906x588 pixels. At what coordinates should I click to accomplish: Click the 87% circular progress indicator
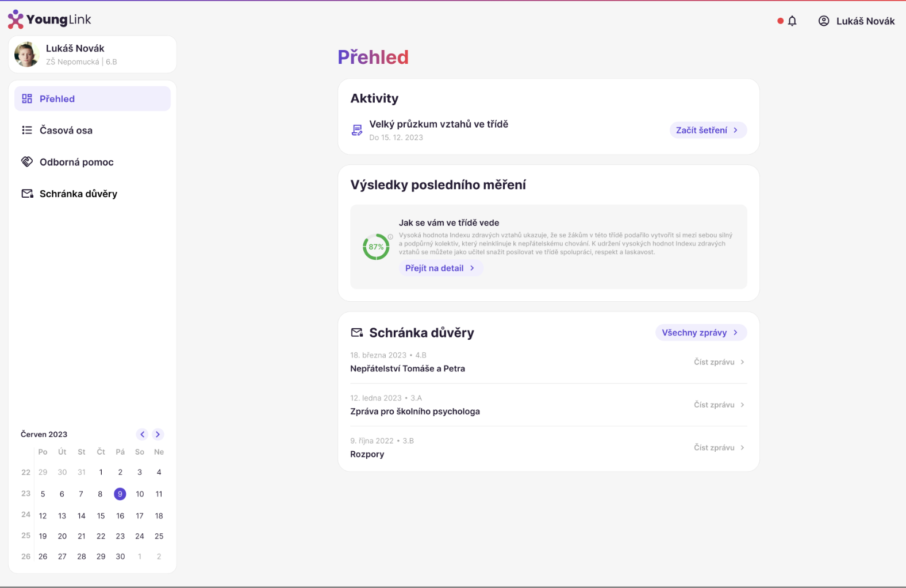376,247
